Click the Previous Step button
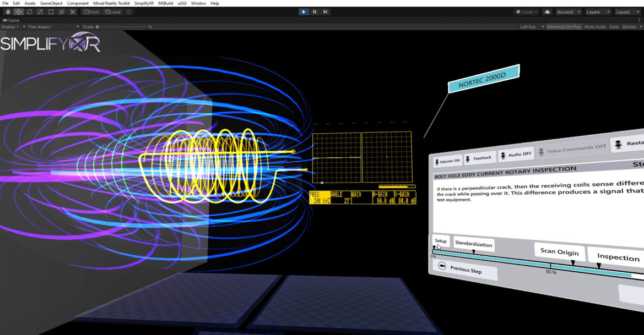The height and width of the screenshot is (335, 644). click(x=466, y=270)
